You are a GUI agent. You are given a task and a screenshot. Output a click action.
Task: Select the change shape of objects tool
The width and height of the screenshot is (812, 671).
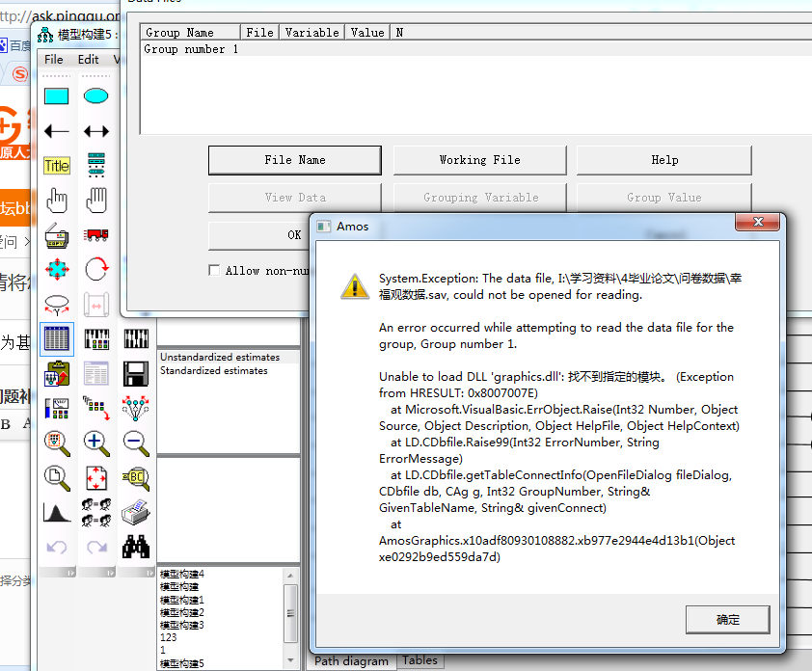point(57,270)
